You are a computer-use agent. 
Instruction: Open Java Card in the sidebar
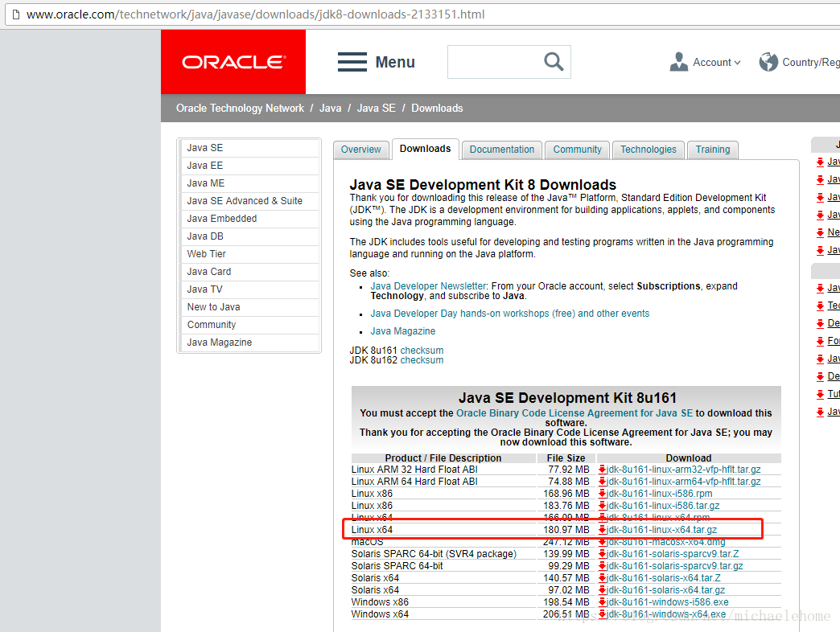(x=249, y=272)
